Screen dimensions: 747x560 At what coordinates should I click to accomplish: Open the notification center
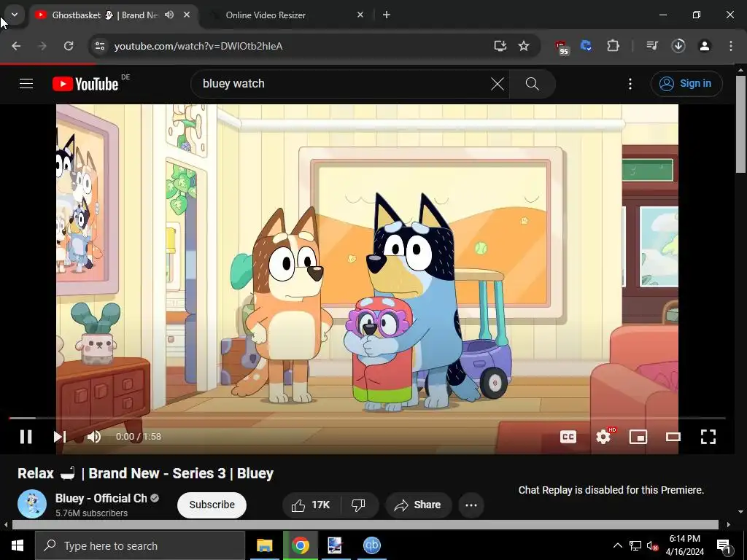(x=723, y=545)
